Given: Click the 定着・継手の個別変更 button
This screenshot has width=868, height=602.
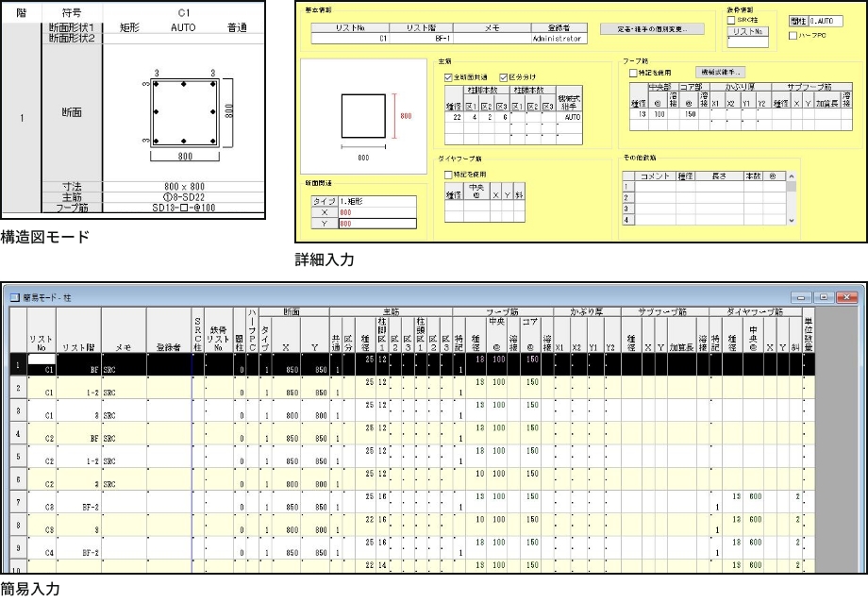Looking at the screenshot, I should point(653,30).
